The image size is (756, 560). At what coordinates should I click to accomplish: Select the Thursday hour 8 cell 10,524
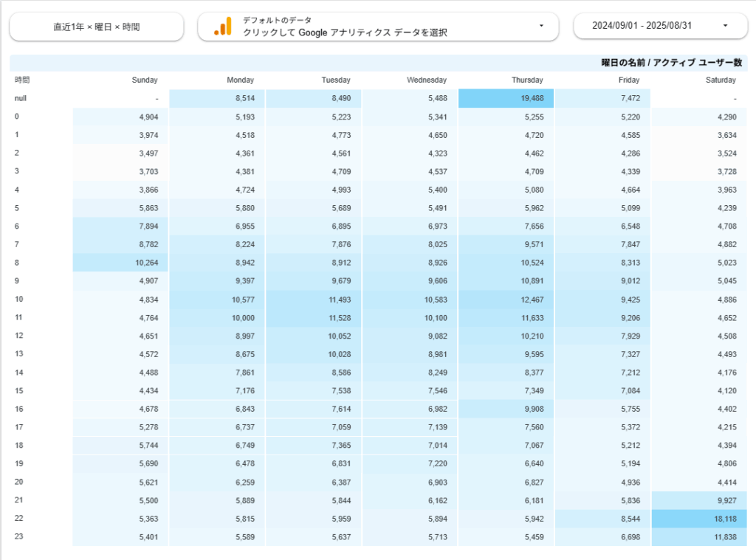pos(506,263)
